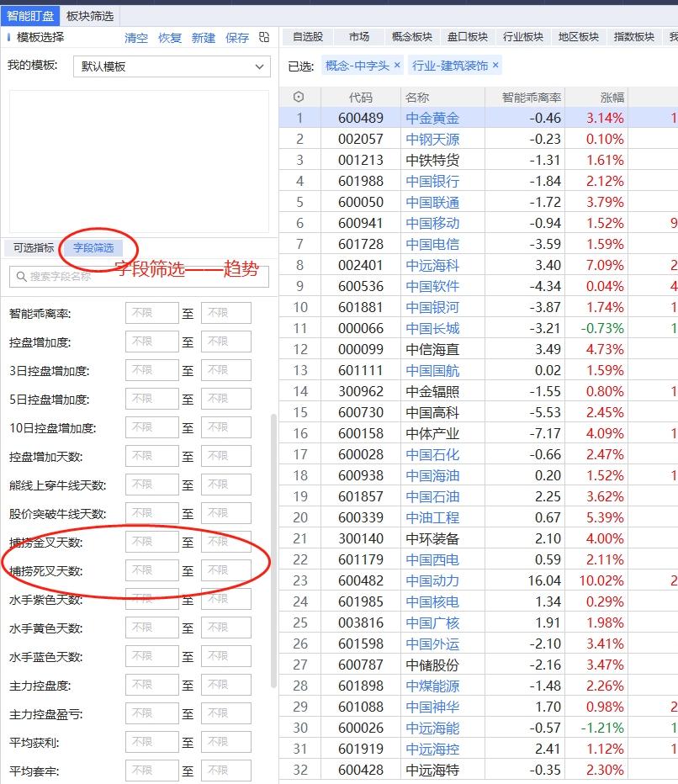The image size is (678, 784).
Task: Open the 概念板块 category tab
Action: [412, 37]
